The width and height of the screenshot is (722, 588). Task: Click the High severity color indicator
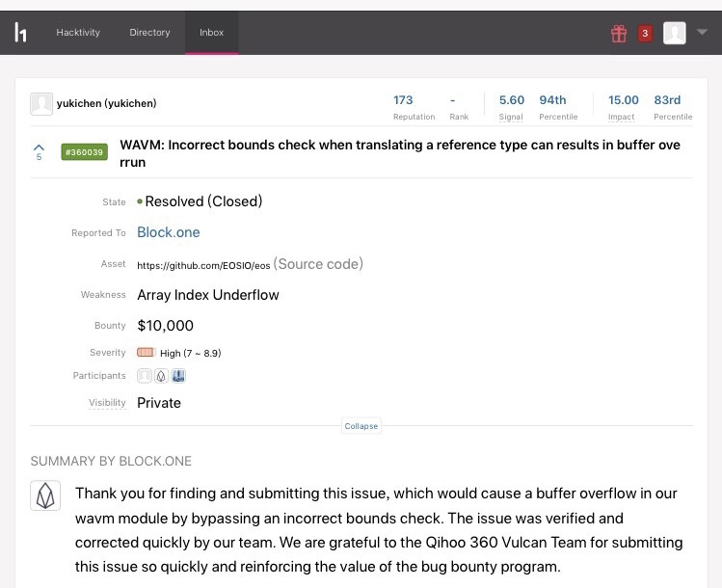click(146, 353)
